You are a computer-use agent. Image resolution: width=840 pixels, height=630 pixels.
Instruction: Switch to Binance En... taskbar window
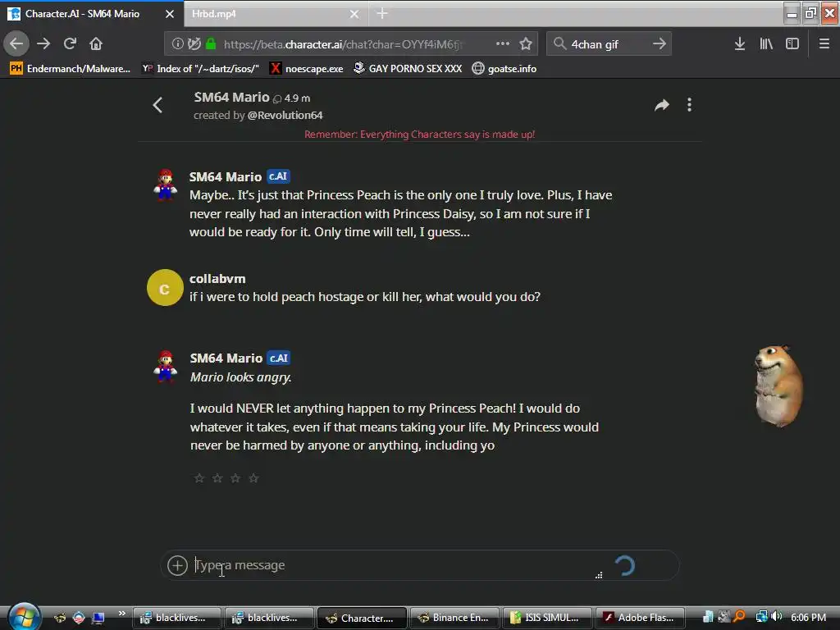454,618
